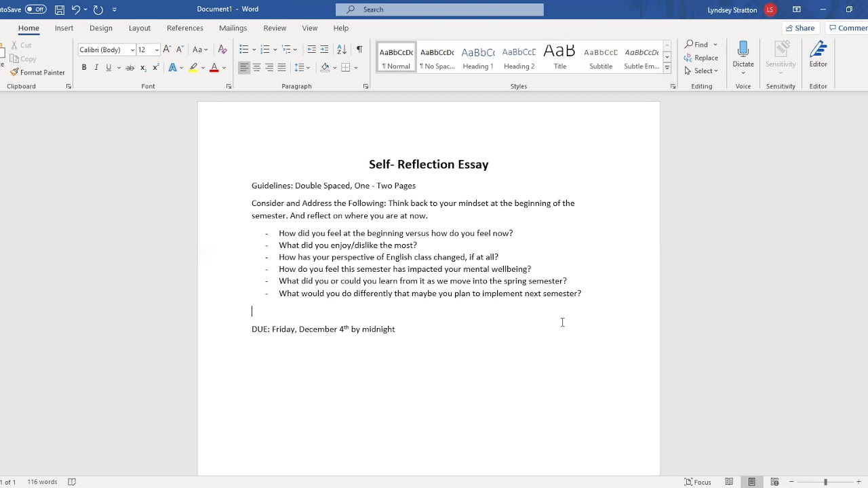Switch to Read Mode view
Image resolution: width=868 pixels, height=488 pixels.
[x=729, y=482]
